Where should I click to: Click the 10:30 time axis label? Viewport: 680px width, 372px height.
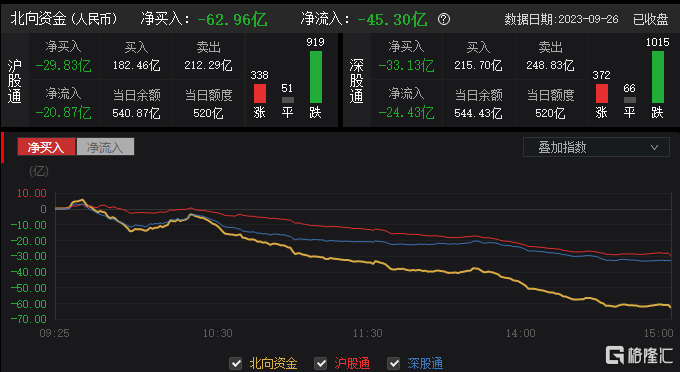click(x=218, y=333)
